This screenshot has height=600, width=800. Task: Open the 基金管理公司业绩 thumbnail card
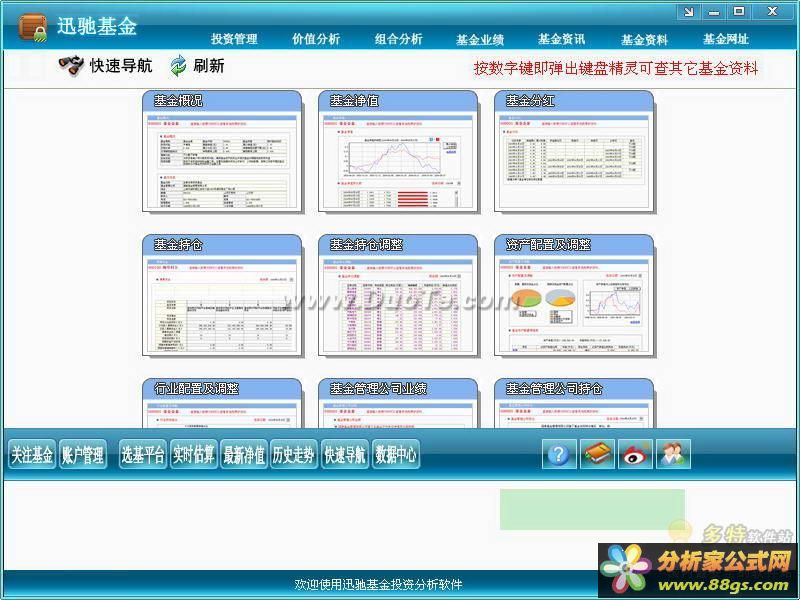point(398,403)
